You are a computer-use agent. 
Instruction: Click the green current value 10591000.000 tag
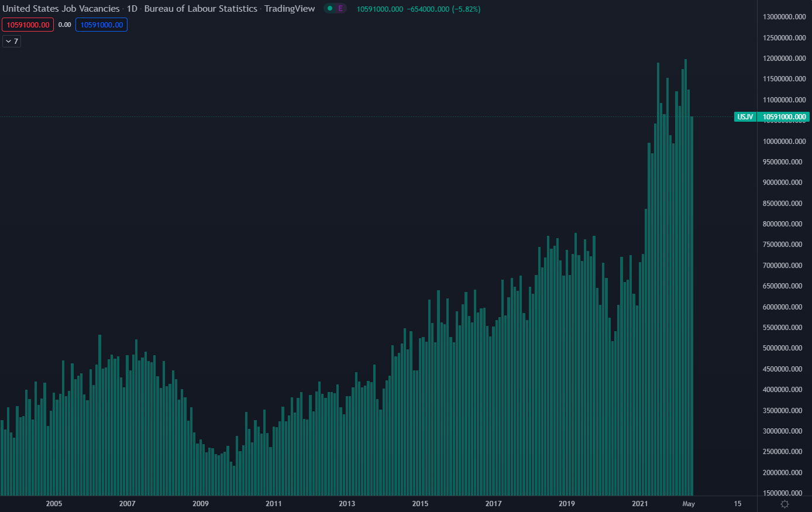[784, 117]
